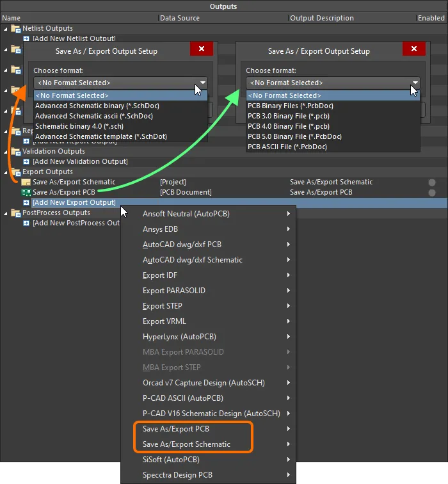Select PCB ASCII File (*.PcbDoc) format
Screen dimensions: 448x484
coord(333,147)
